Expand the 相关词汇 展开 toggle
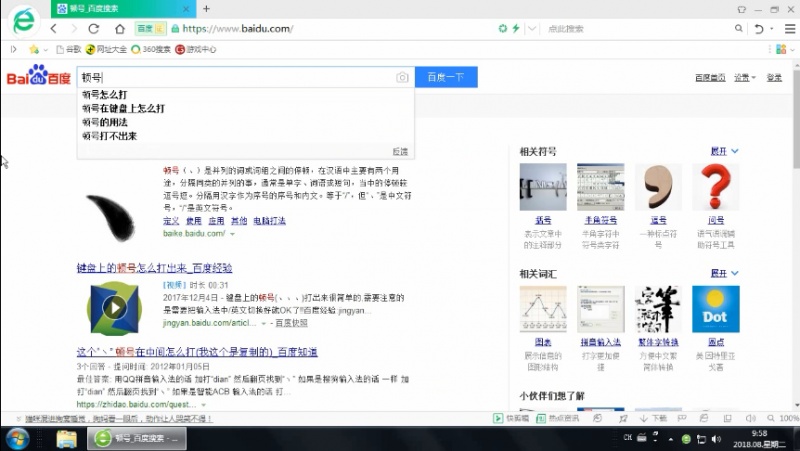Image resolution: width=800 pixels, height=451 pixels. pos(724,273)
